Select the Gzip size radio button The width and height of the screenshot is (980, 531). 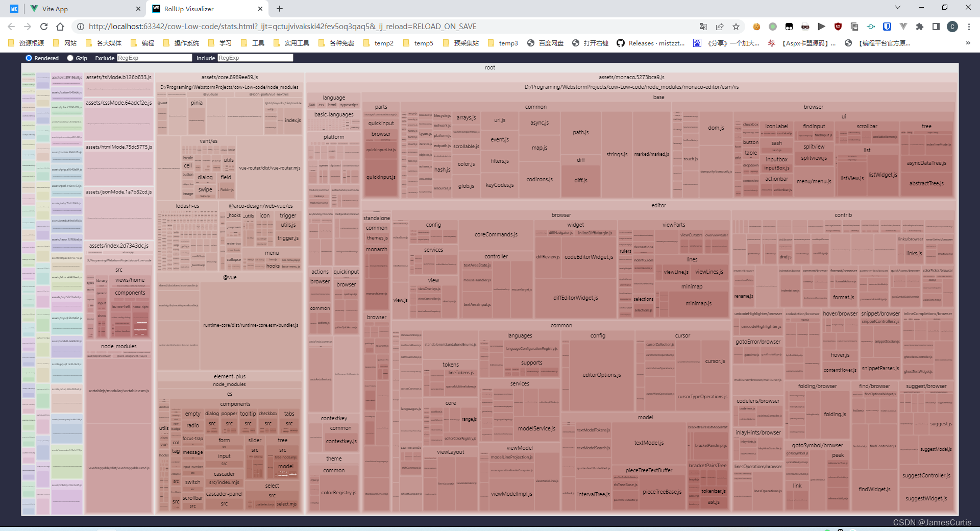[x=70, y=58]
